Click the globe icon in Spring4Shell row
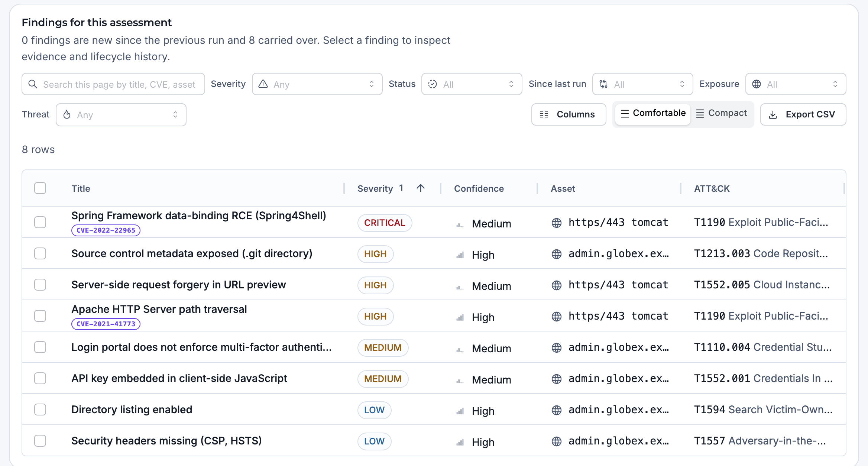This screenshot has width=868, height=466. [x=556, y=223]
